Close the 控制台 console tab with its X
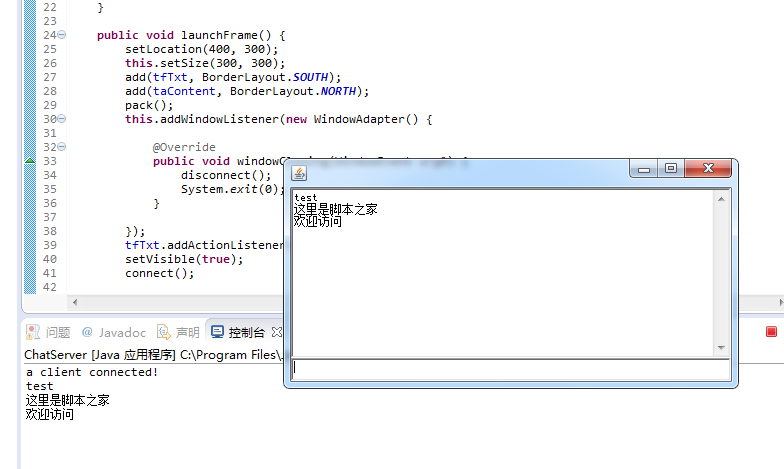The height and width of the screenshot is (469, 784). tap(276, 332)
